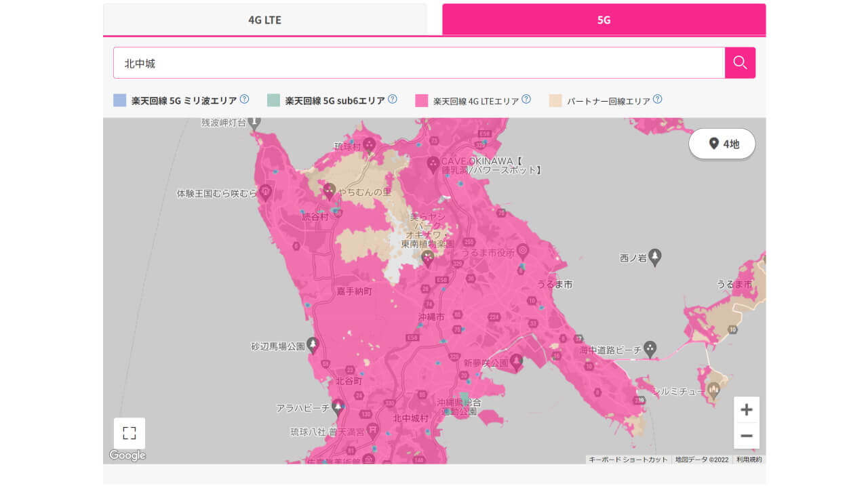The image size is (868, 488).
Task: Zoom in with the plus button
Action: coord(747,409)
